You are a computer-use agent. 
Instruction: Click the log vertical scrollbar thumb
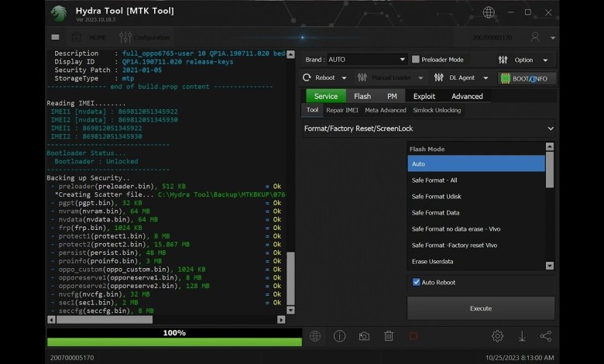(x=291, y=278)
